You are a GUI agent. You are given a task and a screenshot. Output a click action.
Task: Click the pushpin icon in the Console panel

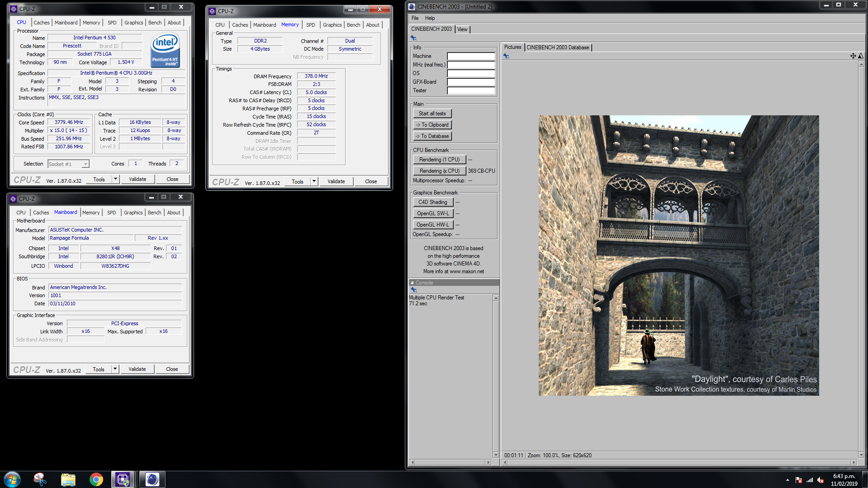pos(413,289)
